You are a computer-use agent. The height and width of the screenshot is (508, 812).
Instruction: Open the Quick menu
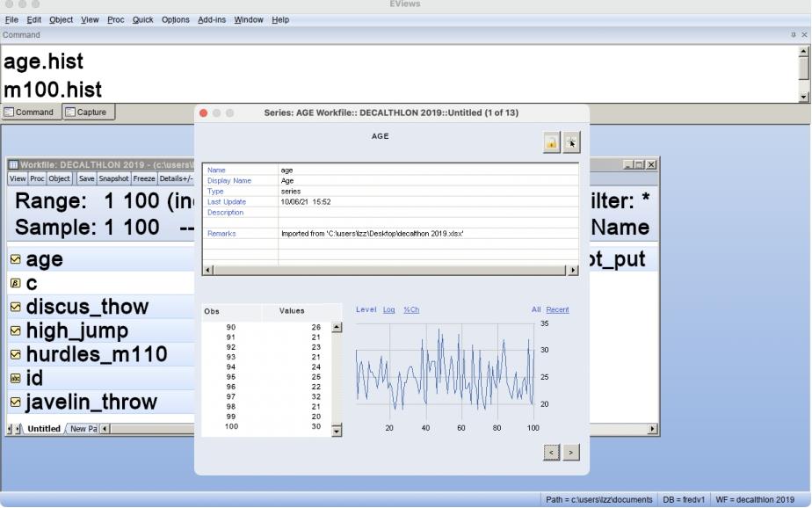click(x=142, y=19)
